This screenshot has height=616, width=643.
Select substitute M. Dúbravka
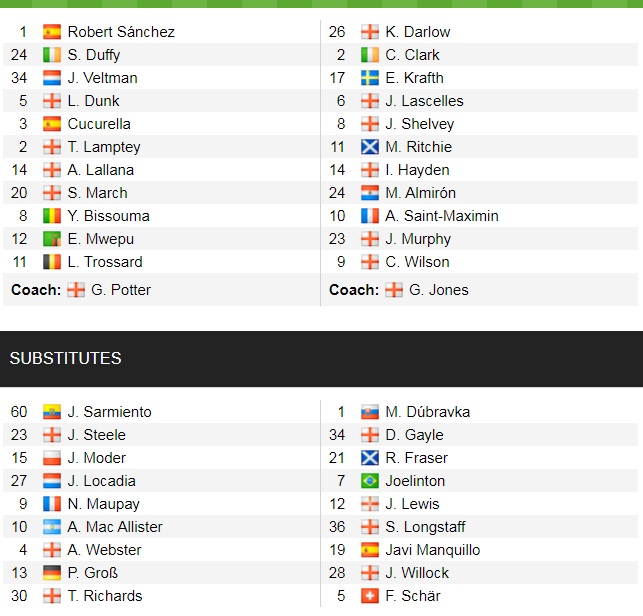(427, 412)
